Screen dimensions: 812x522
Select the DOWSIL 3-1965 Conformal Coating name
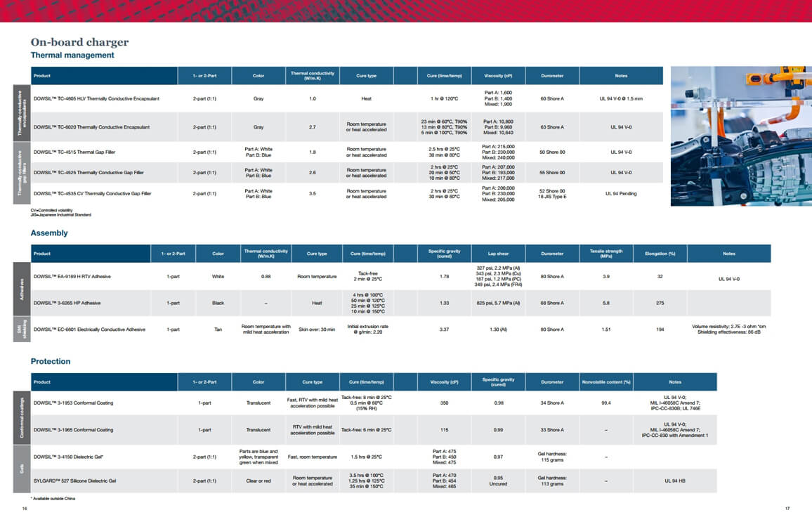click(73, 430)
